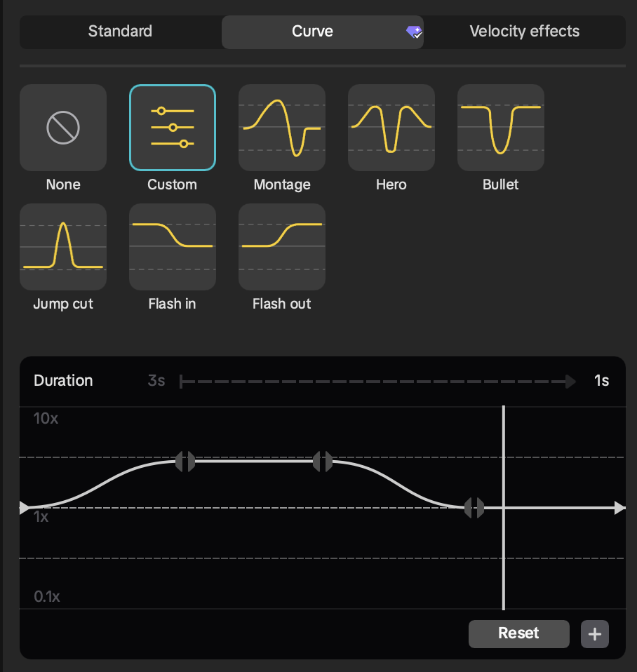Image resolution: width=637 pixels, height=672 pixels.
Task: Choose the None speed curve preset
Action: 63,128
